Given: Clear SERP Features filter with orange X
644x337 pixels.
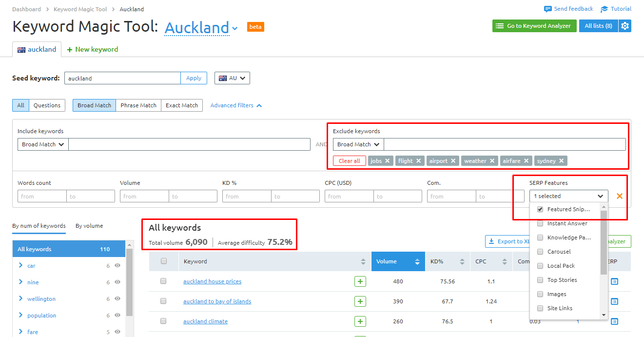Looking at the screenshot, I should click(x=620, y=196).
